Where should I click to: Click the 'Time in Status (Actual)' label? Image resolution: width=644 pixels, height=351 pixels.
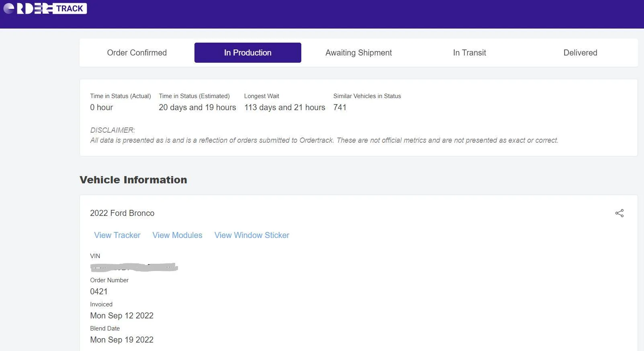coord(121,96)
